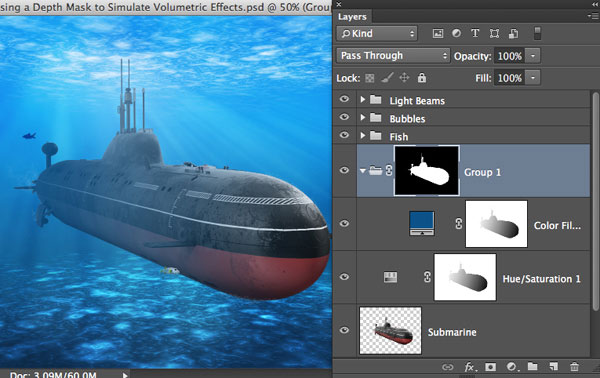
Task: Toggle the layer filtering switch
Action: pyautogui.click(x=537, y=33)
